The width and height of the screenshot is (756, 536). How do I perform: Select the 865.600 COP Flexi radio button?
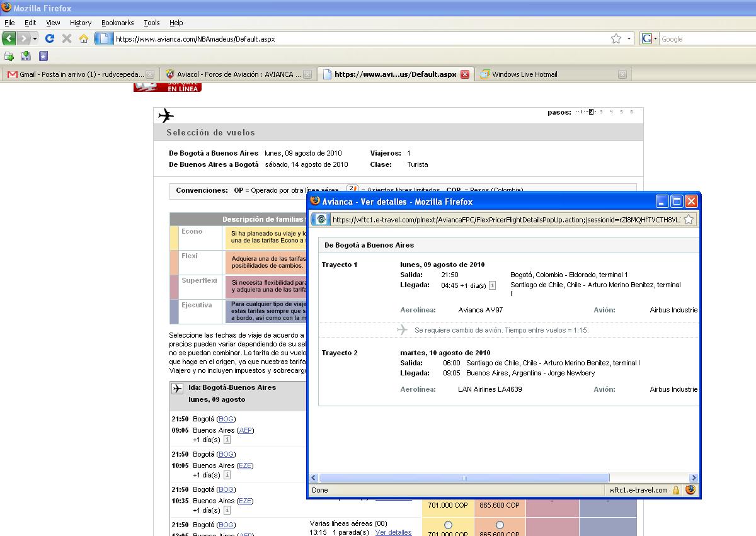click(x=500, y=525)
